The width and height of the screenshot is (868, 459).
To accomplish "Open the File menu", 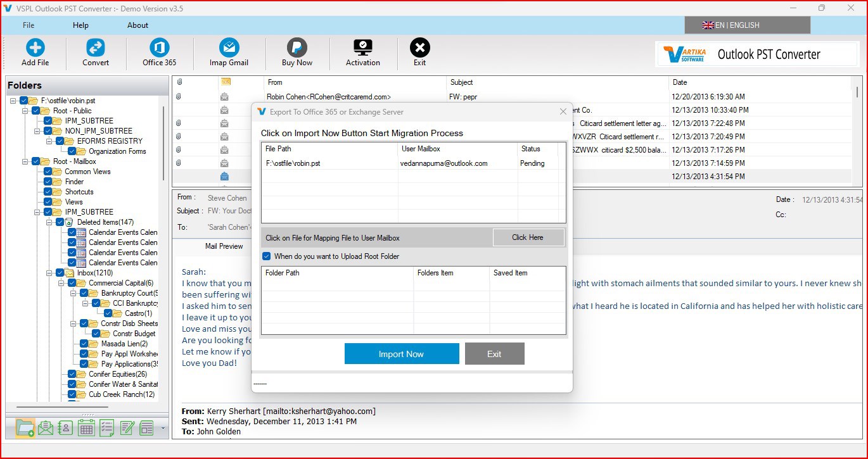I will coord(29,25).
